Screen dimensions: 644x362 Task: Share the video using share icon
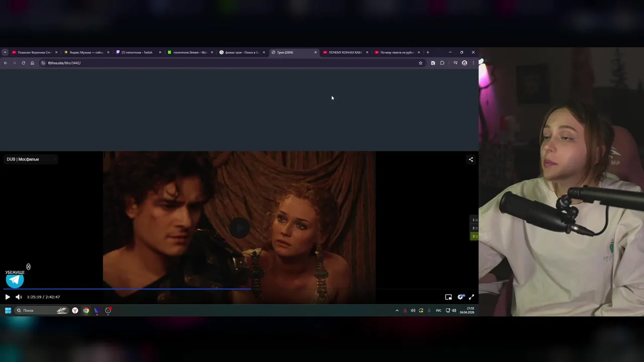(471, 159)
